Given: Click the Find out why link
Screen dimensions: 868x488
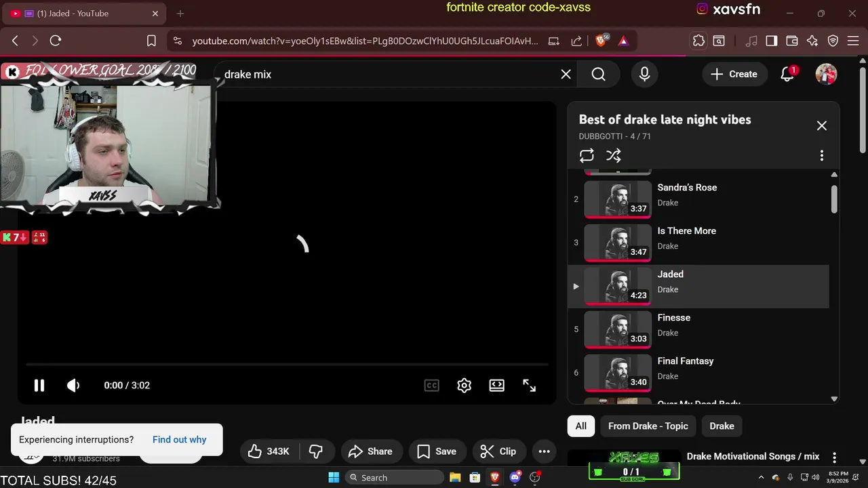Looking at the screenshot, I should [x=179, y=439].
